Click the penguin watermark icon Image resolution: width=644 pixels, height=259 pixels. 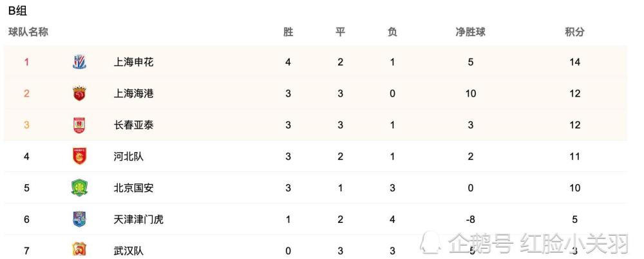click(430, 242)
